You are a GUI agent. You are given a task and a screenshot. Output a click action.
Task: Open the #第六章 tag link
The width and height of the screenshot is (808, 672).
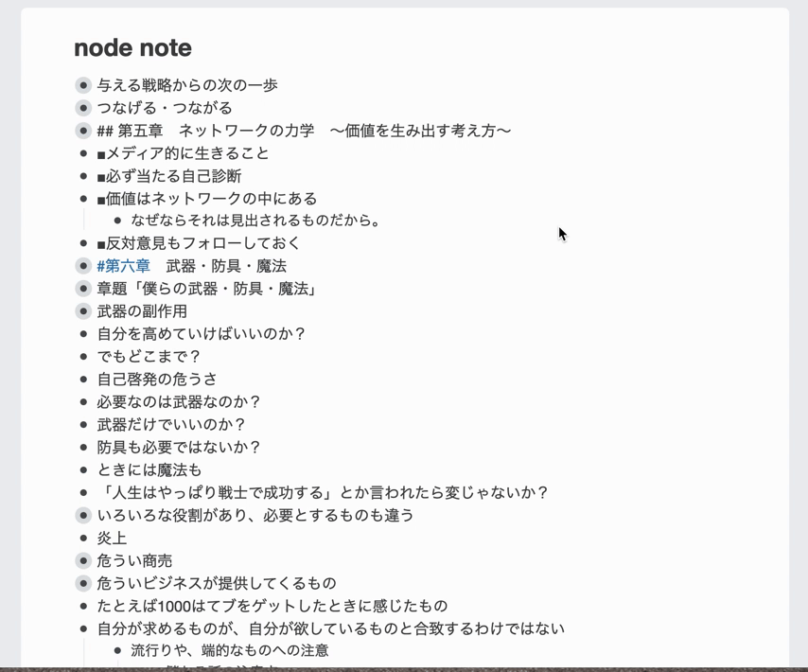click(123, 266)
